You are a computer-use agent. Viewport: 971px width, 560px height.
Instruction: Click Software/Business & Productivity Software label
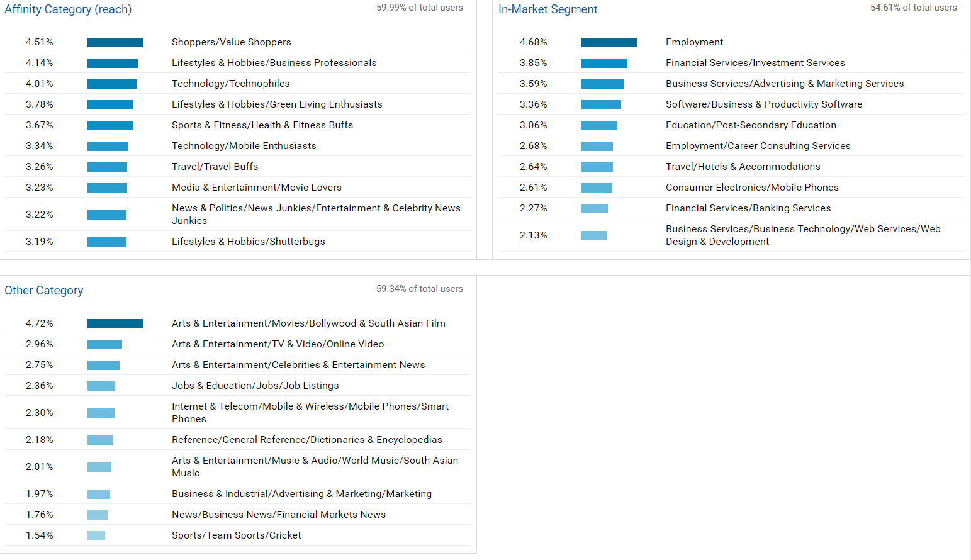click(x=764, y=104)
